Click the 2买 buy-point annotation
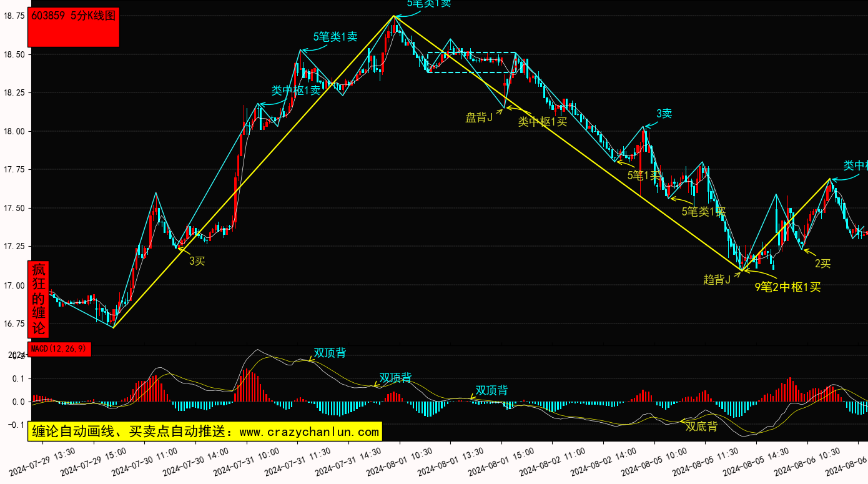 click(x=823, y=264)
